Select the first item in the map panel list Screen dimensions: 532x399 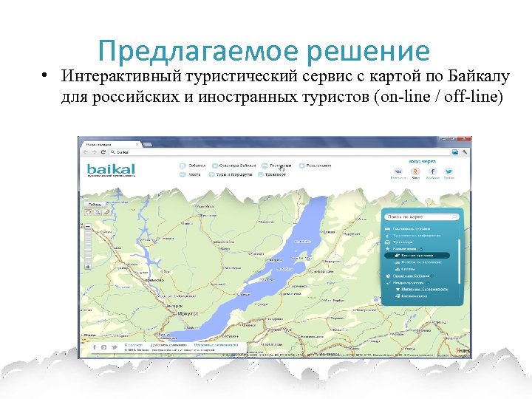point(408,229)
